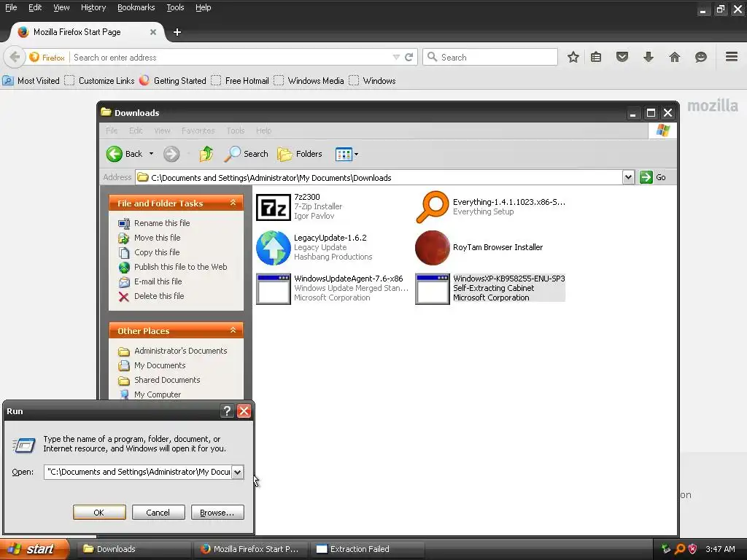This screenshot has width=747, height=560.
Task: Collapse the File and Folder Tasks panel
Action: (233, 203)
